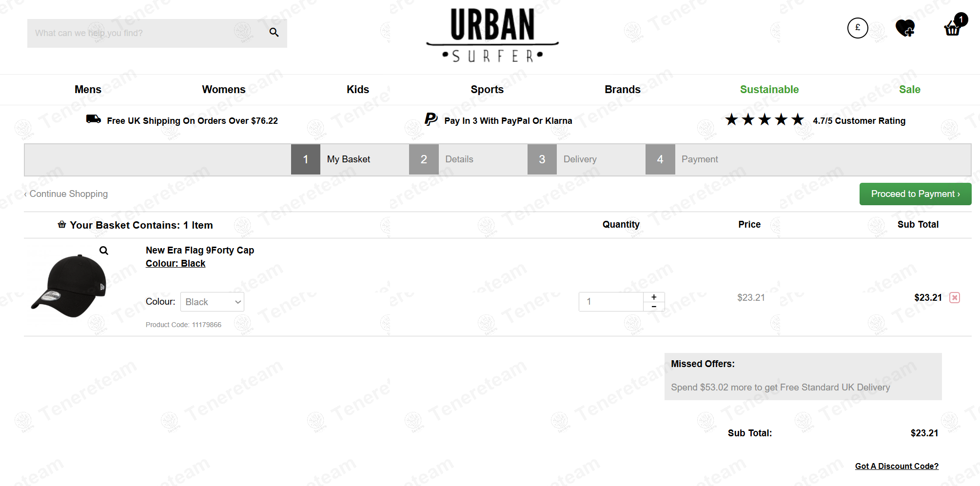Click Product Code 11179866 text
Image resolution: width=980 pixels, height=486 pixels.
(183, 325)
